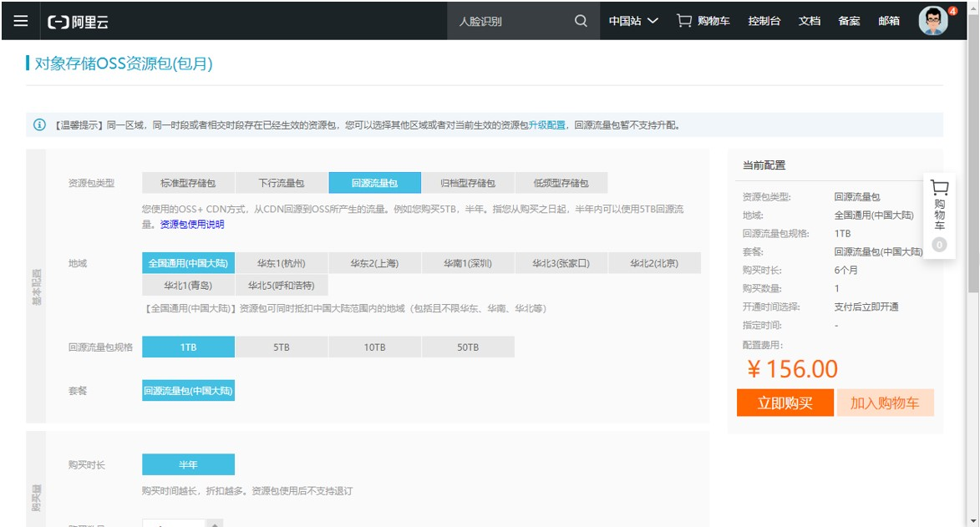Image resolution: width=980 pixels, height=527 pixels.
Task: Click the page title 对象存储OSS资源包(包月)
Action: pyautogui.click(x=123, y=63)
